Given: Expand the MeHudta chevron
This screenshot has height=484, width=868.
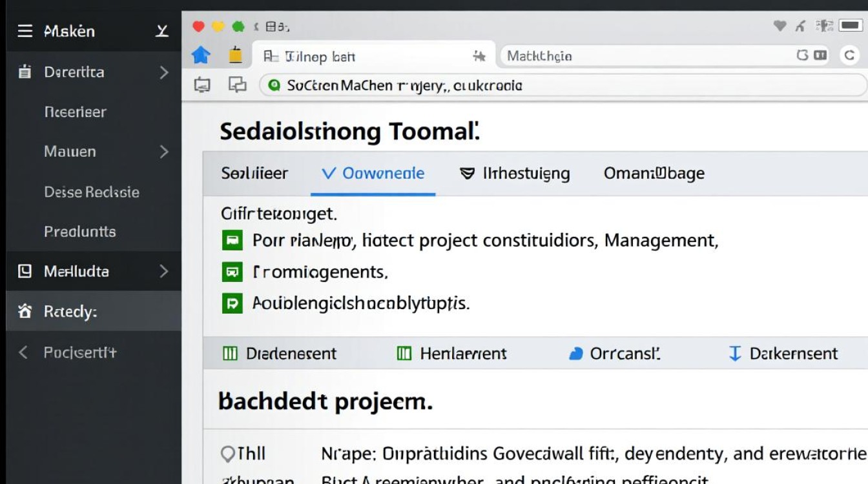Looking at the screenshot, I should [x=164, y=271].
